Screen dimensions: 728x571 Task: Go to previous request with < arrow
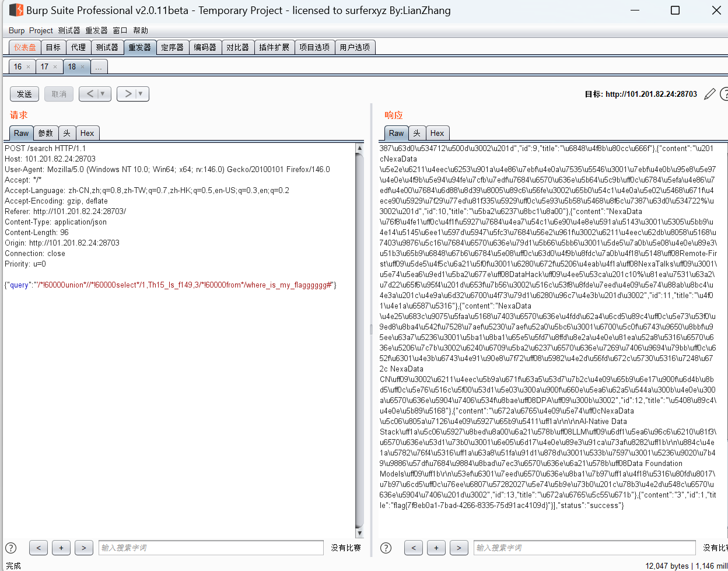coord(89,94)
